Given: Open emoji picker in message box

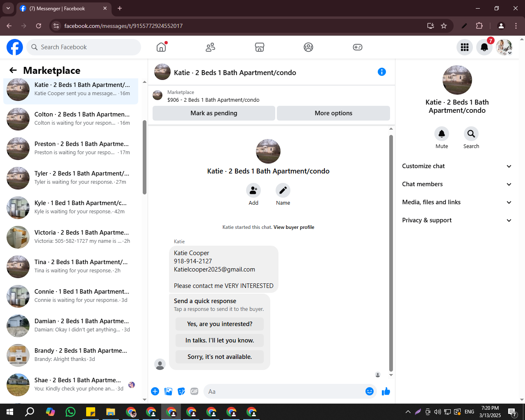Looking at the screenshot, I should click(x=370, y=391).
